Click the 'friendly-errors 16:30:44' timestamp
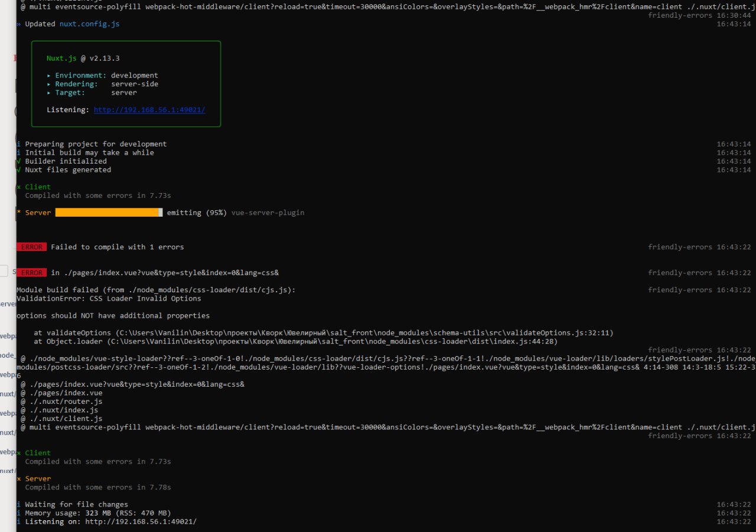 click(x=699, y=15)
